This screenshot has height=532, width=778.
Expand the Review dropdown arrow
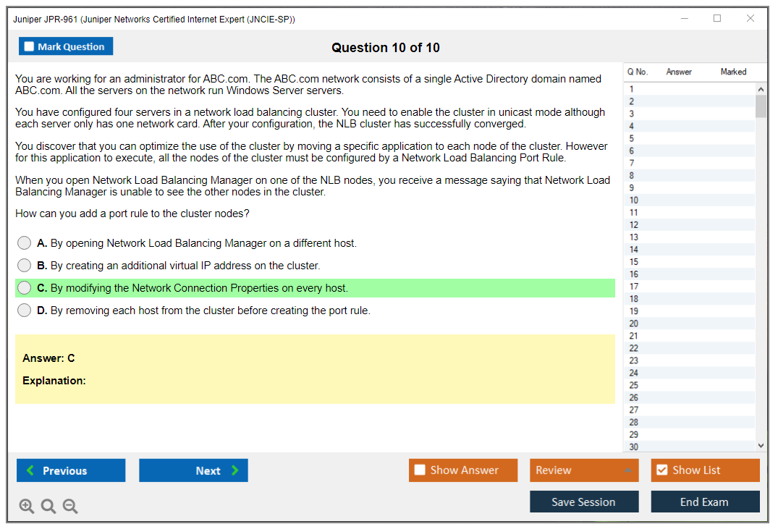coord(627,470)
